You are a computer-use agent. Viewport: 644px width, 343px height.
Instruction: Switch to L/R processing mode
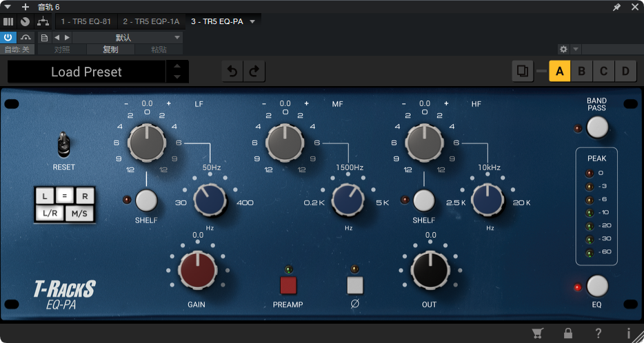pyautogui.click(x=49, y=214)
